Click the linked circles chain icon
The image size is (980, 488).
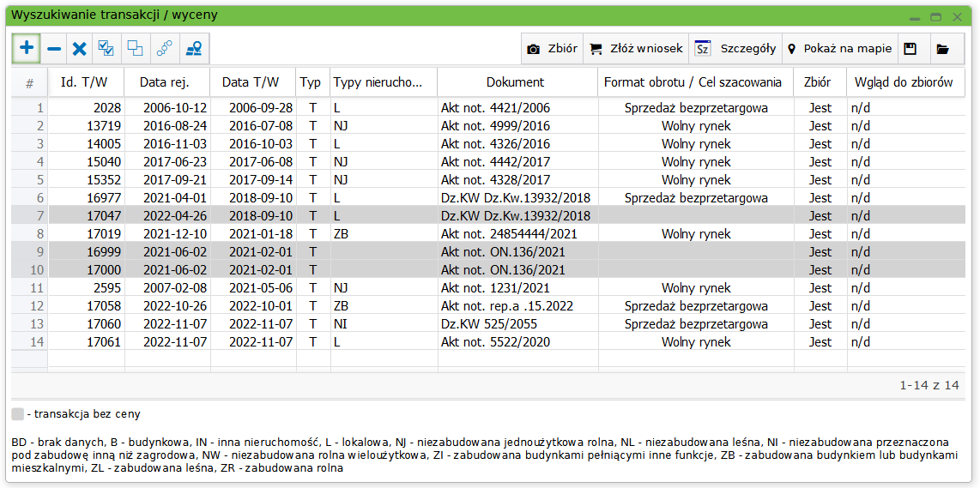165,49
